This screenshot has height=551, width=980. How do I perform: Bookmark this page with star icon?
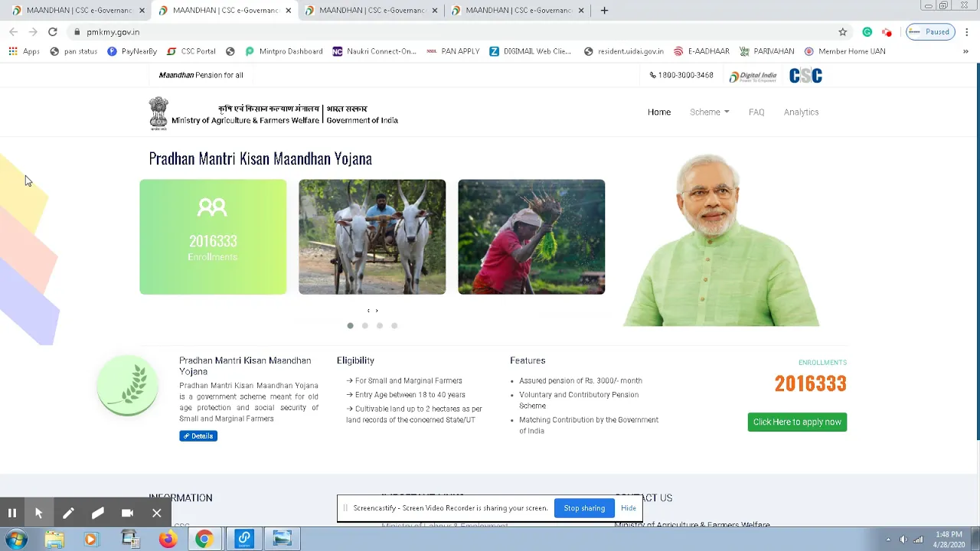point(843,31)
